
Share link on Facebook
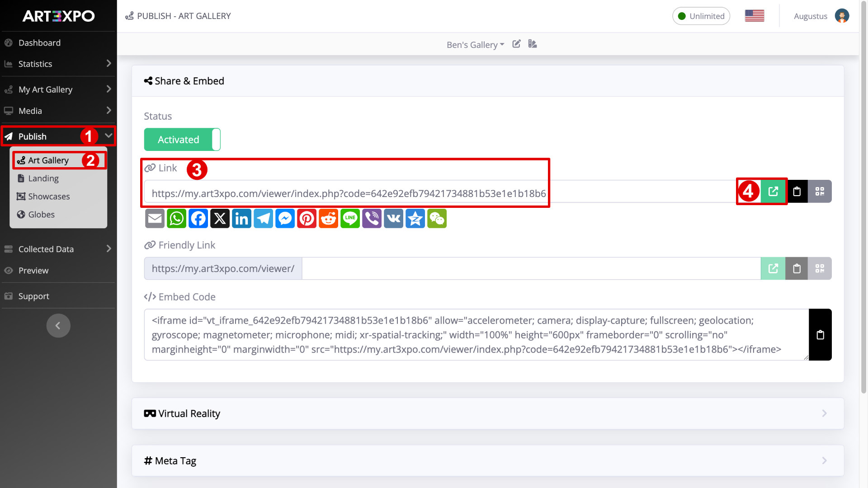[x=198, y=219]
